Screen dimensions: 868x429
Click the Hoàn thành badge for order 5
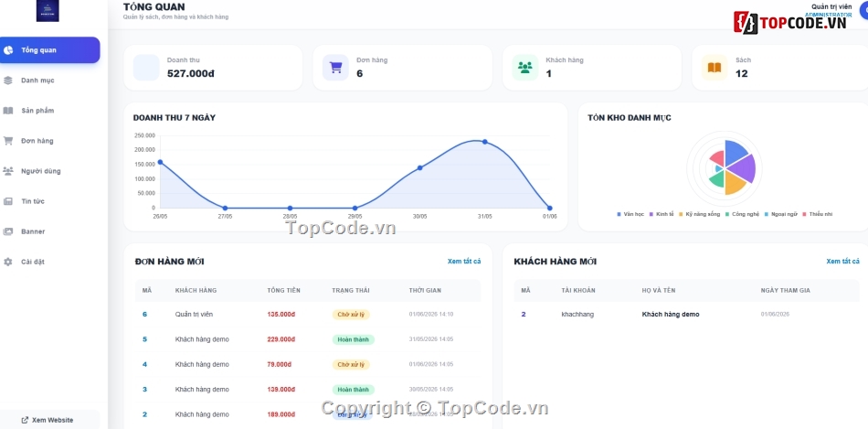(354, 339)
